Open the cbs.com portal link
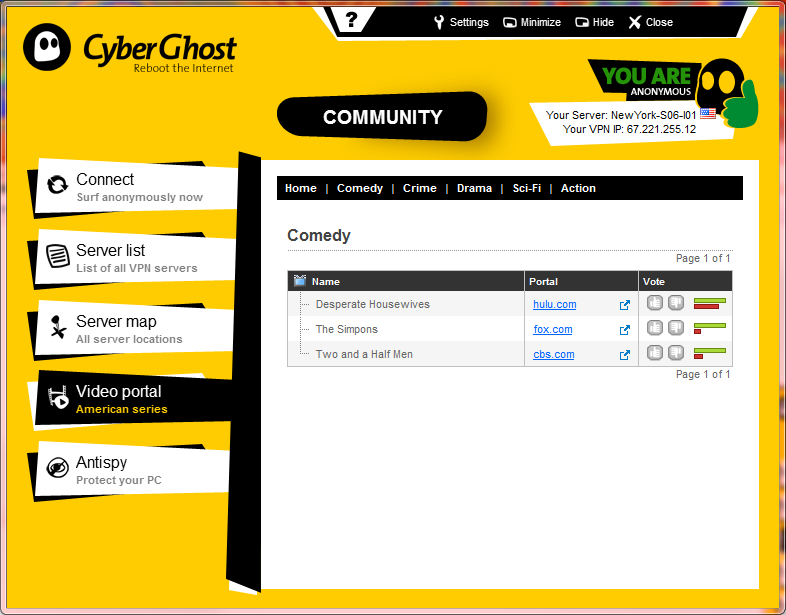 coord(553,354)
